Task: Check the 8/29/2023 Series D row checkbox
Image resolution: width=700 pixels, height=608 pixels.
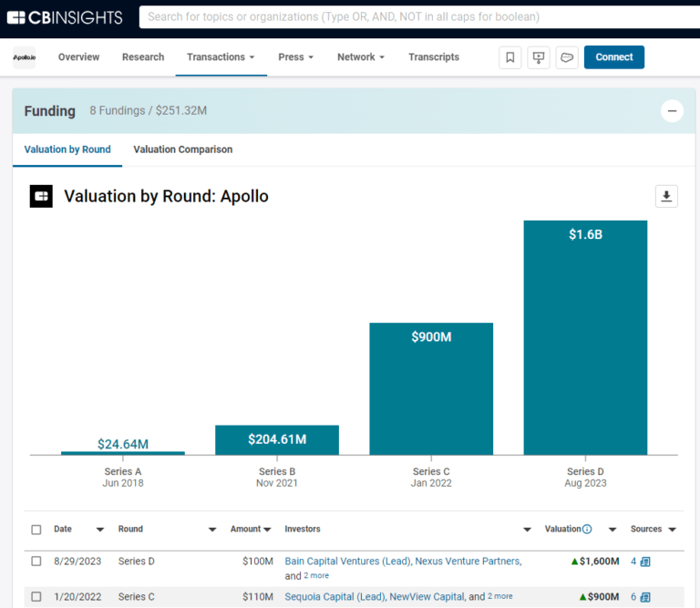Action: pos(36,562)
